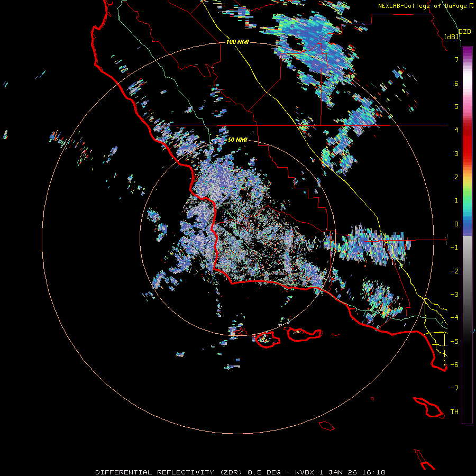This screenshot has height=476, width=476.
Task: Click the 1 JAN 26 date in caption
Action: pos(338,472)
